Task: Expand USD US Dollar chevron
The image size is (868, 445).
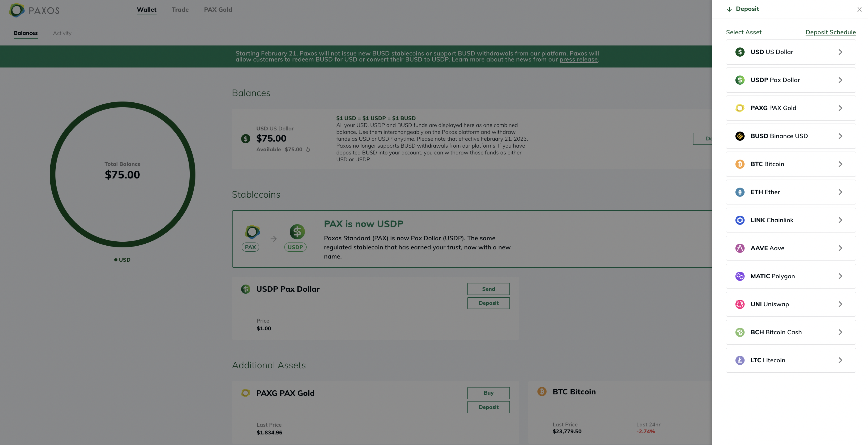Action: (840, 52)
